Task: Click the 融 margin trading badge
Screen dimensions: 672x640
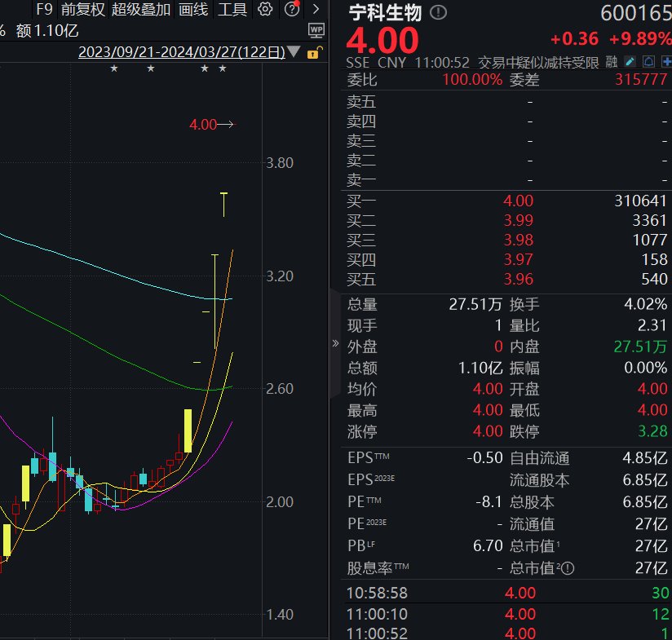Action: [x=612, y=62]
